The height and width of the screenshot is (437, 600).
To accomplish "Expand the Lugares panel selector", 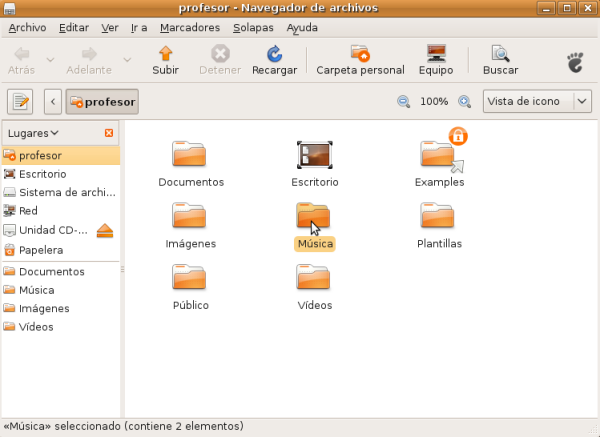I will point(33,133).
